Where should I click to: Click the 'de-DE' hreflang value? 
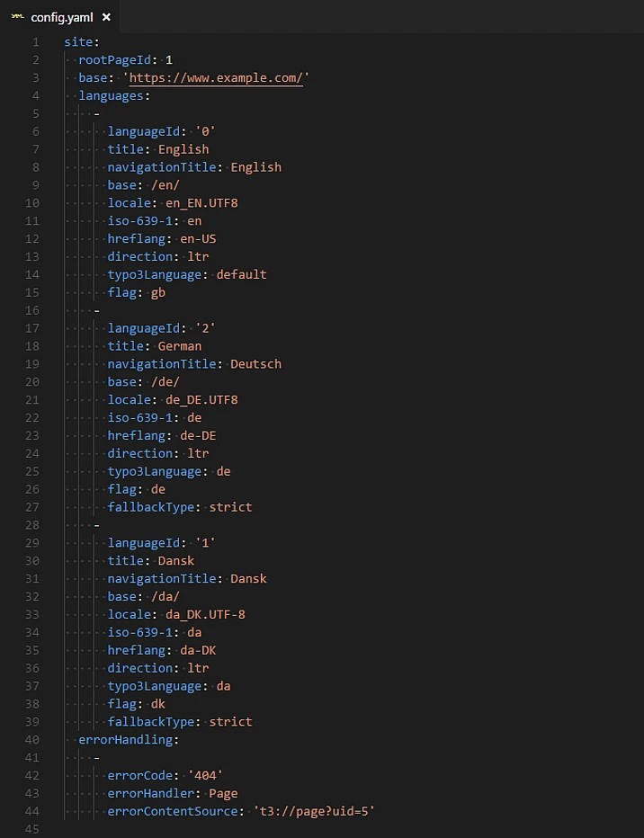click(x=198, y=435)
